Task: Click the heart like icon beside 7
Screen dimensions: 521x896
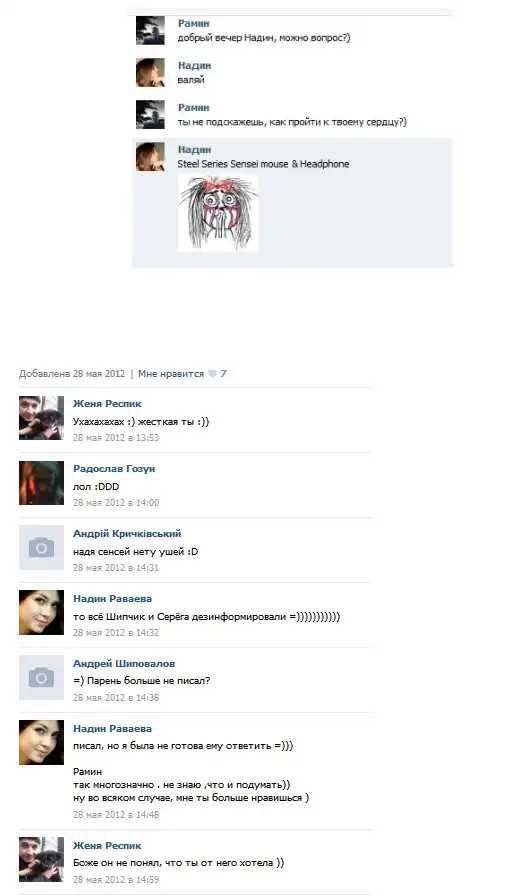Action: 212,374
